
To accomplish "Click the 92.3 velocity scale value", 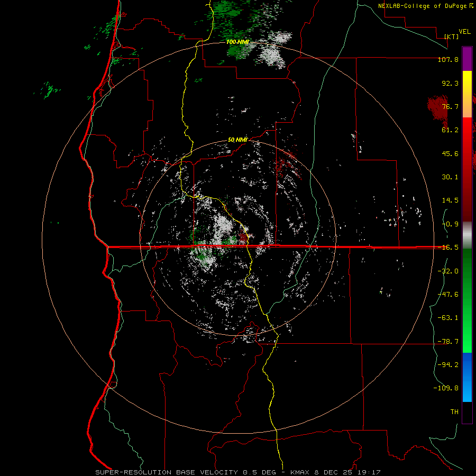I will 450,83.
